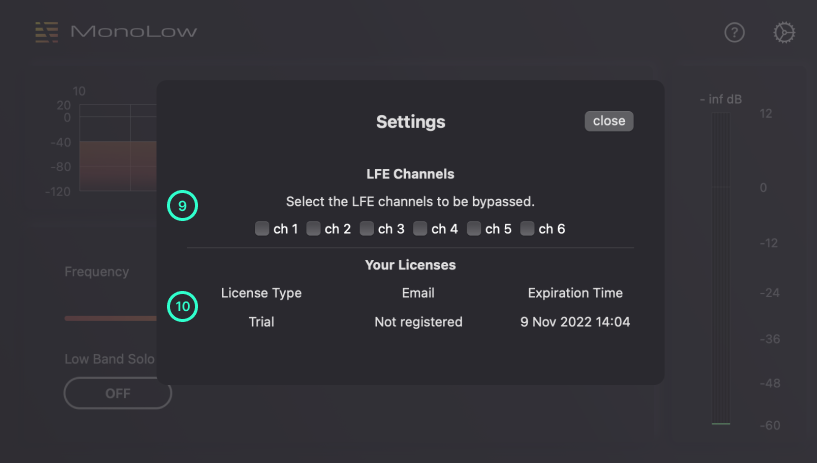Open the help question mark icon
Screen dimensions: 817x463
click(734, 33)
